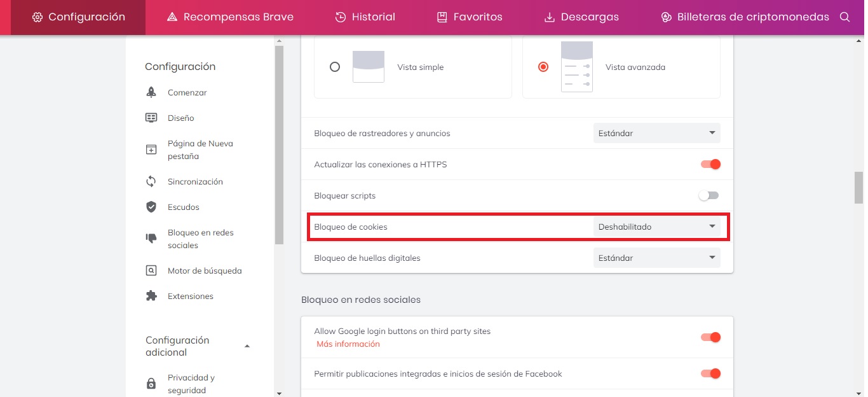Viewport: 868px width, 397px height.
Task: Open Bloqueo de huellas digitales dropdown
Action: point(657,258)
